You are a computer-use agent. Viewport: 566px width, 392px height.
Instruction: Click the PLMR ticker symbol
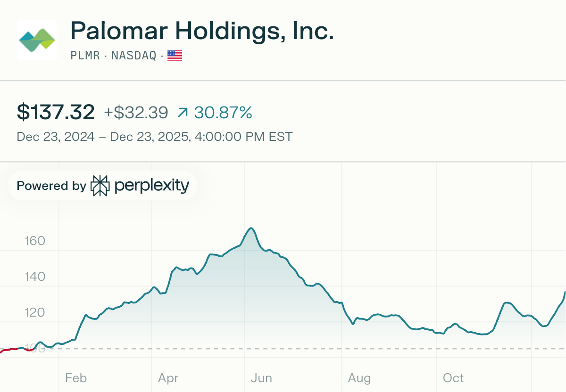[x=85, y=56]
